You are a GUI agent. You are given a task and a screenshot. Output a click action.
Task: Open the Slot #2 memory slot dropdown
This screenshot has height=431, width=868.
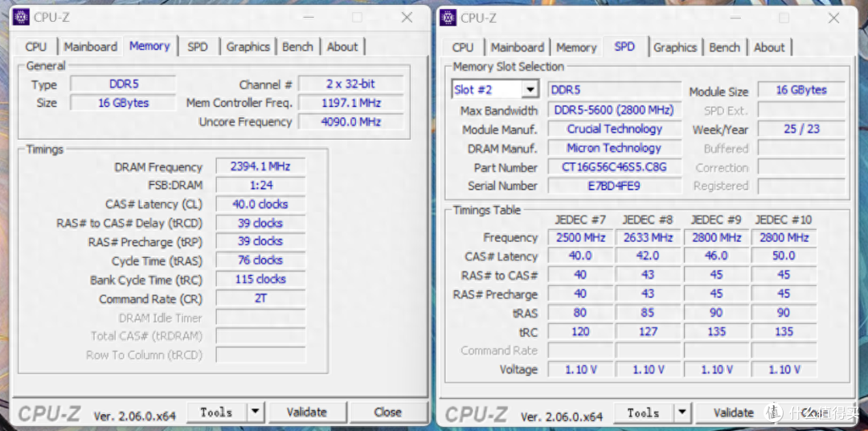pos(495,90)
